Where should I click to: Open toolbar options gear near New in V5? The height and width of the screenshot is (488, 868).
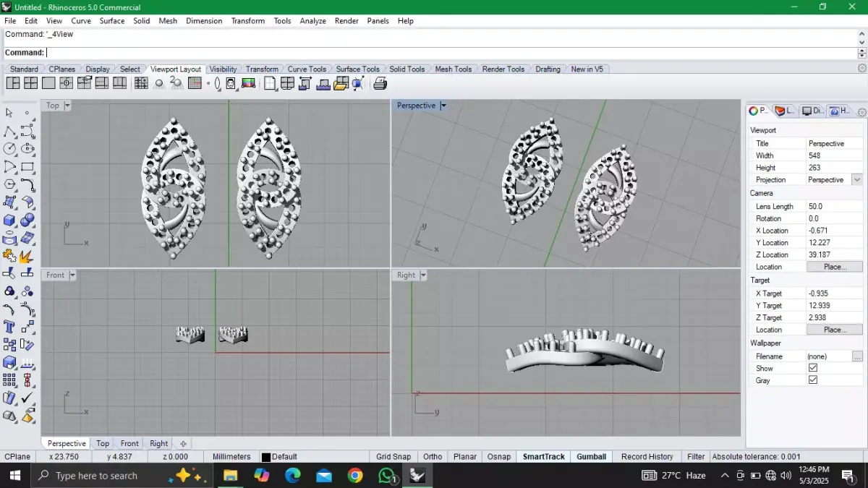(861, 68)
